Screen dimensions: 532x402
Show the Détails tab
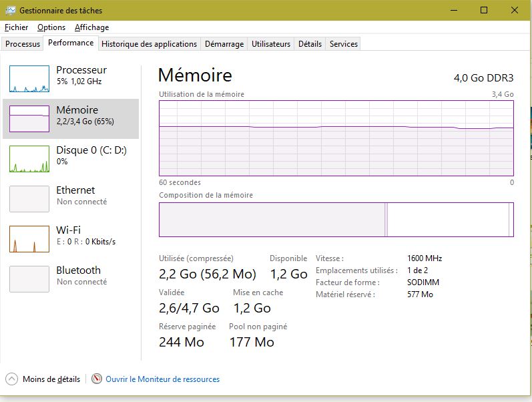tap(310, 44)
